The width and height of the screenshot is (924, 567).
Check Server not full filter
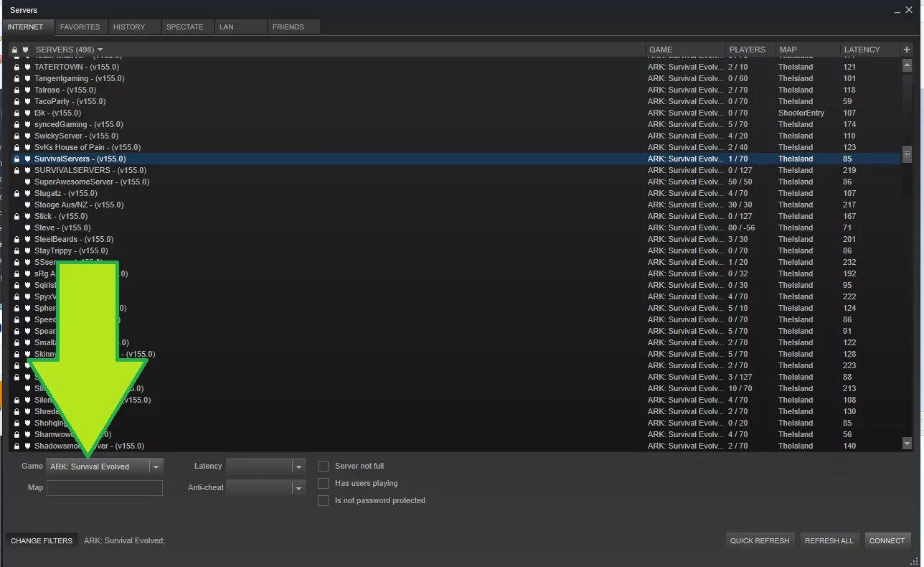coord(323,466)
